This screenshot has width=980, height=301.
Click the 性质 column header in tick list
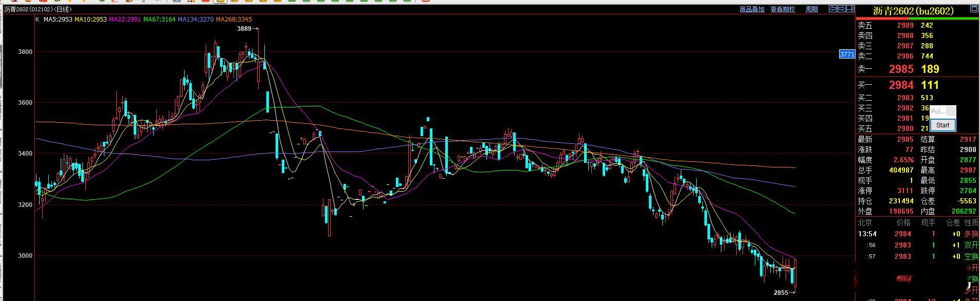coord(971,222)
